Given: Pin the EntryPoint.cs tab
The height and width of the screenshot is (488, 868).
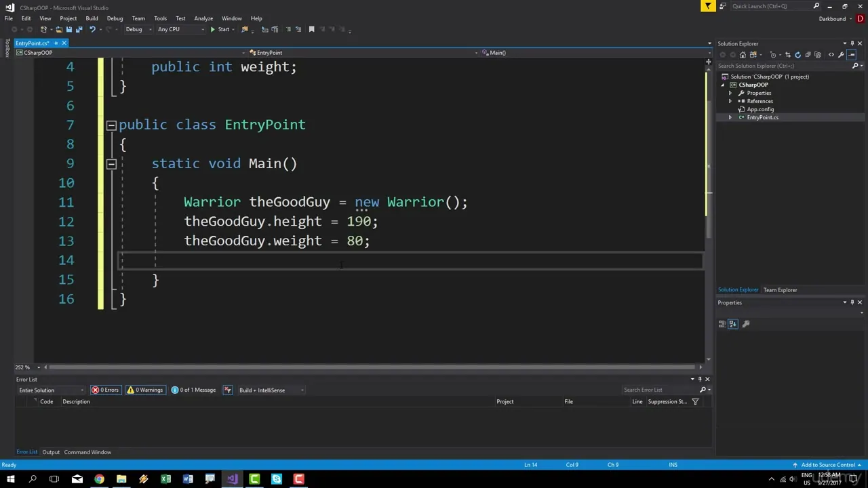Looking at the screenshot, I should coord(56,43).
